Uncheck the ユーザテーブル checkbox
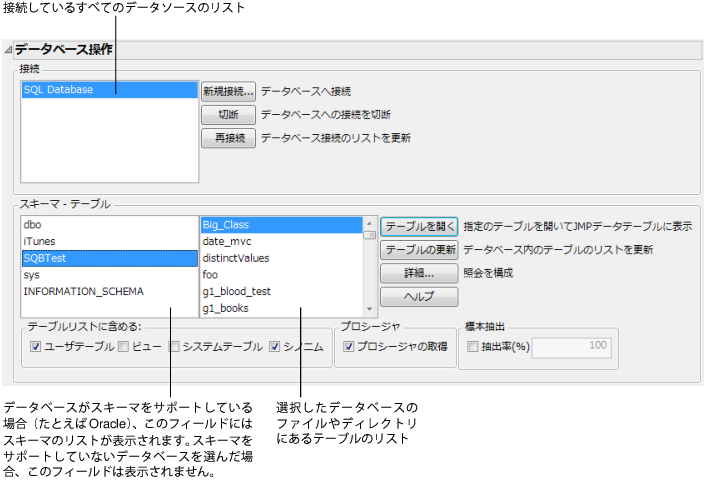The width and height of the screenshot is (706, 487). tap(36, 346)
